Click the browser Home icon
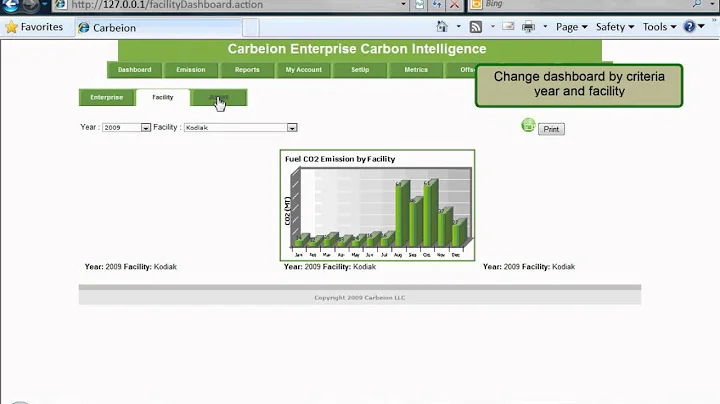Screen dimensions: 720x404 click(x=442, y=27)
